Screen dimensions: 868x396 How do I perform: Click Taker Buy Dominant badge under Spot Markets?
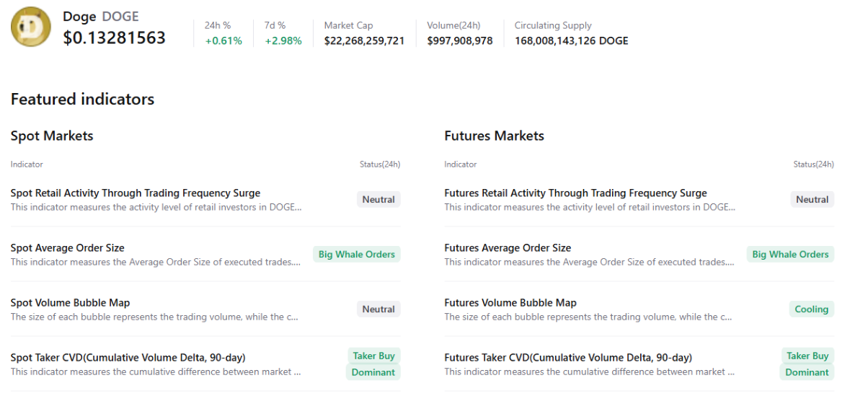click(x=373, y=364)
